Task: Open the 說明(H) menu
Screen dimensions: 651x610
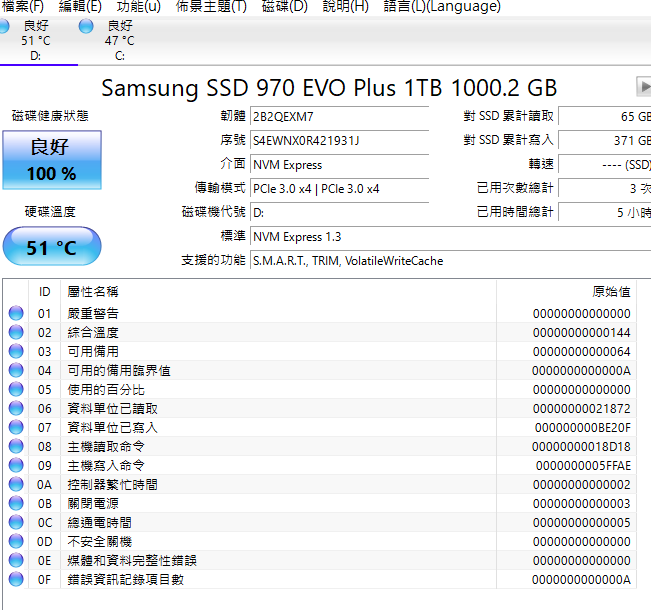Action: pos(345,6)
